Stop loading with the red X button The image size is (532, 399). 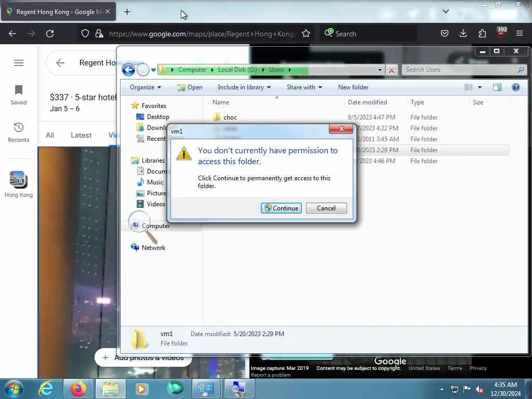tap(392, 70)
